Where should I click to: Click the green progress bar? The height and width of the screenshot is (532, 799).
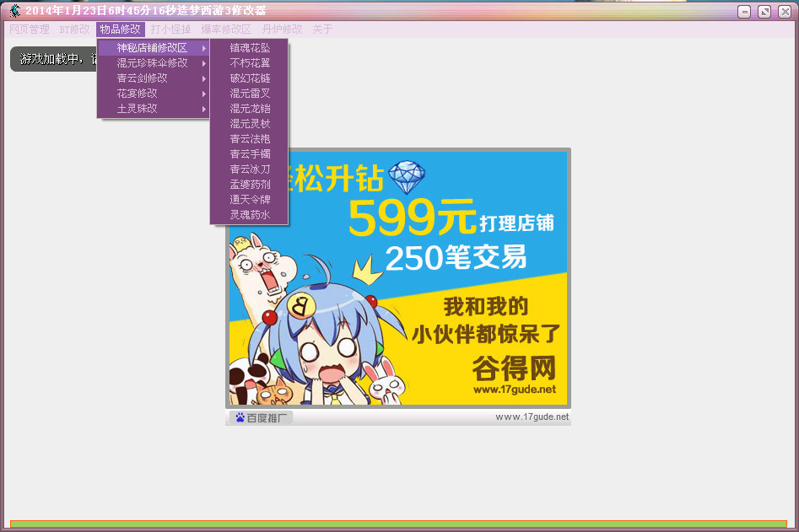(x=398, y=524)
